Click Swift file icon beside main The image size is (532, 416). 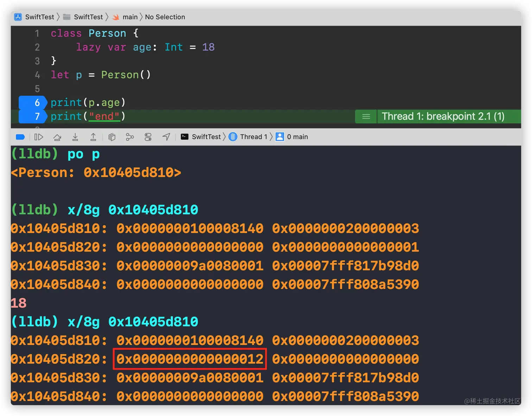[116, 17]
